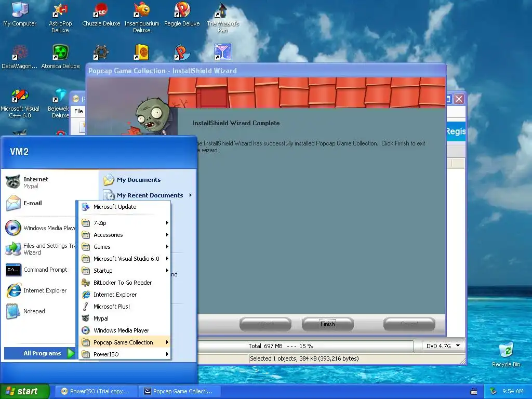Launch Mypal from programs list
This screenshot has width=532, height=399.
(125, 318)
